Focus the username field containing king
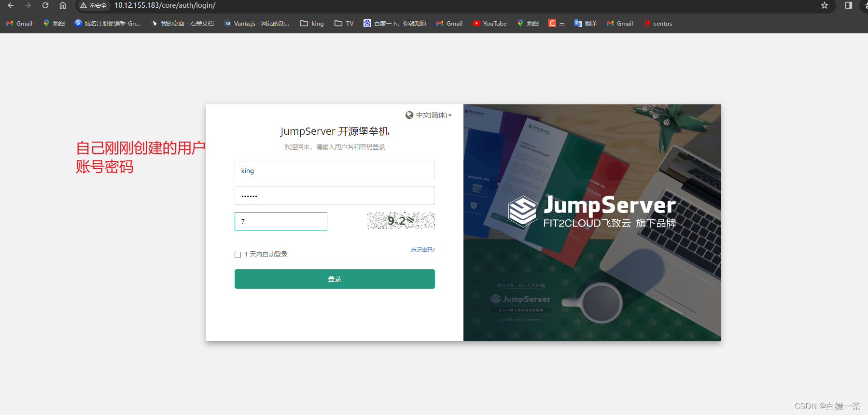 coord(335,170)
